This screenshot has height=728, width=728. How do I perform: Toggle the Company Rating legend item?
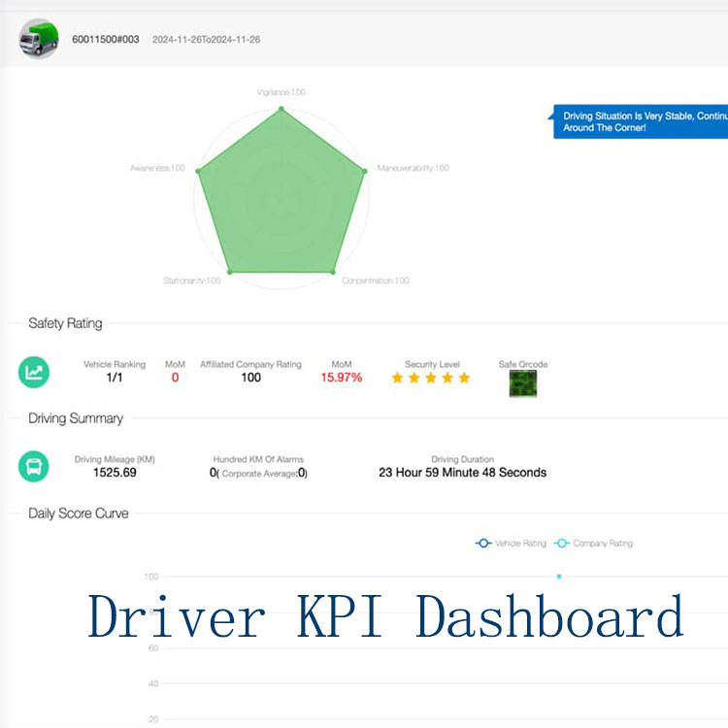pyautogui.click(x=593, y=543)
